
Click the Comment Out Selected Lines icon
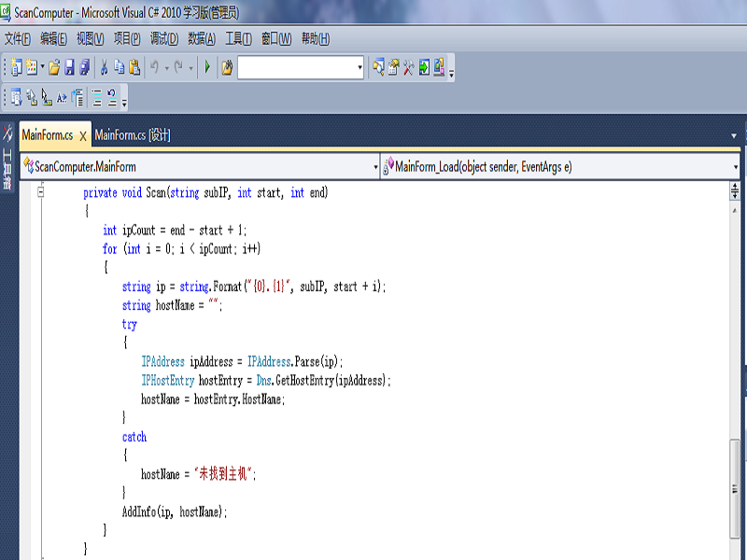(97, 98)
